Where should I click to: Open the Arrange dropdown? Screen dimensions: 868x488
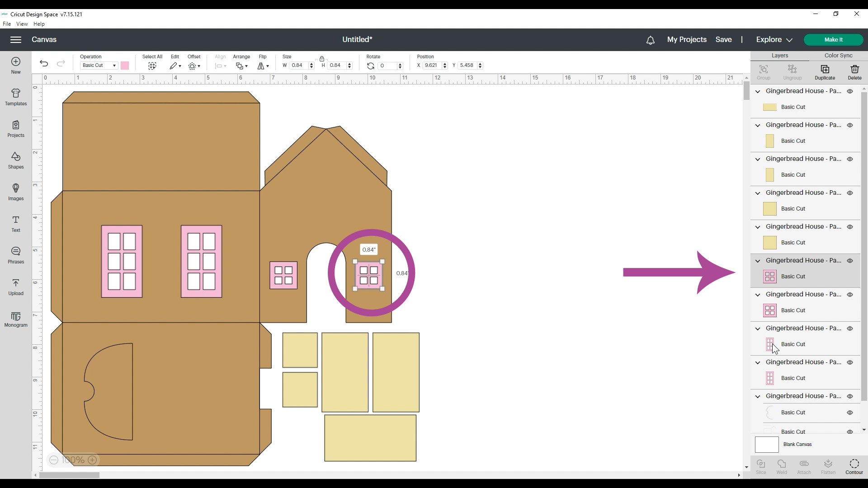pos(242,66)
